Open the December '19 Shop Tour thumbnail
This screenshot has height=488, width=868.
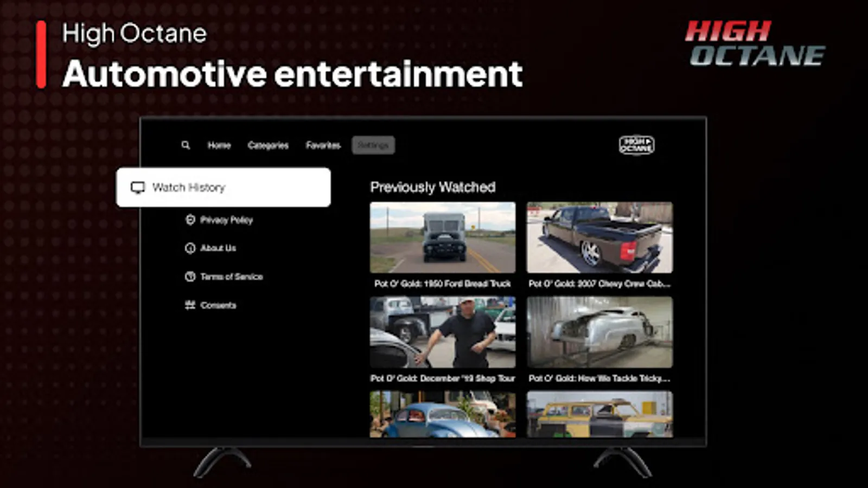443,332
